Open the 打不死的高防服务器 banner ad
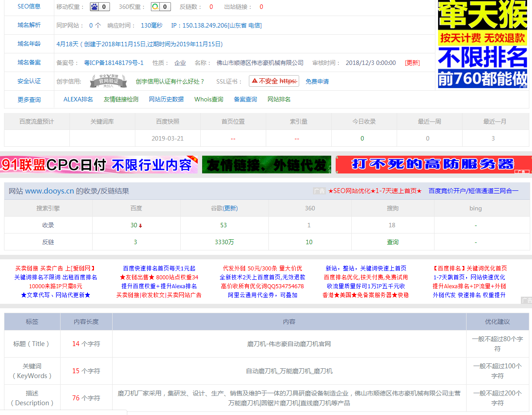Image resolution: width=532 pixels, height=415 pixels. 434,165
